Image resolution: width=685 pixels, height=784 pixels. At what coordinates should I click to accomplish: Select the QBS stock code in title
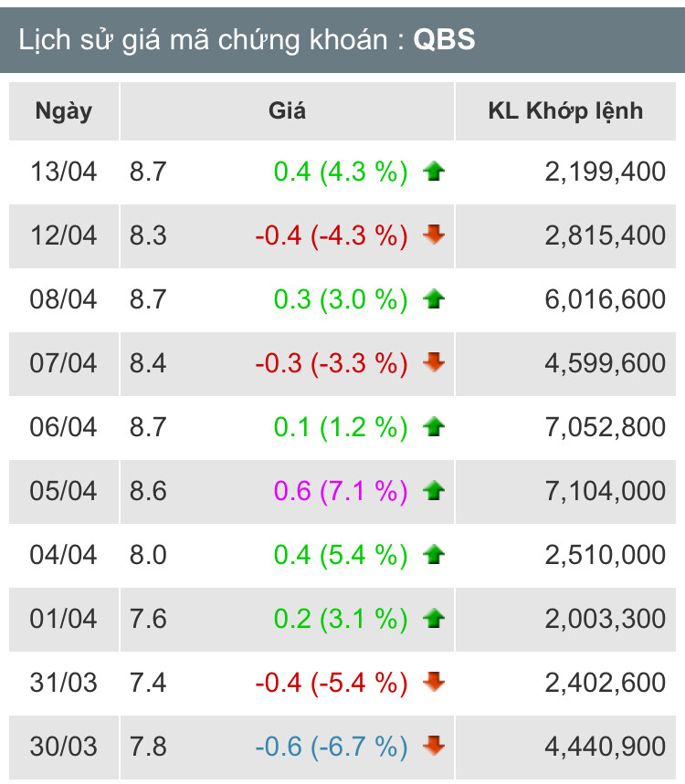(445, 40)
